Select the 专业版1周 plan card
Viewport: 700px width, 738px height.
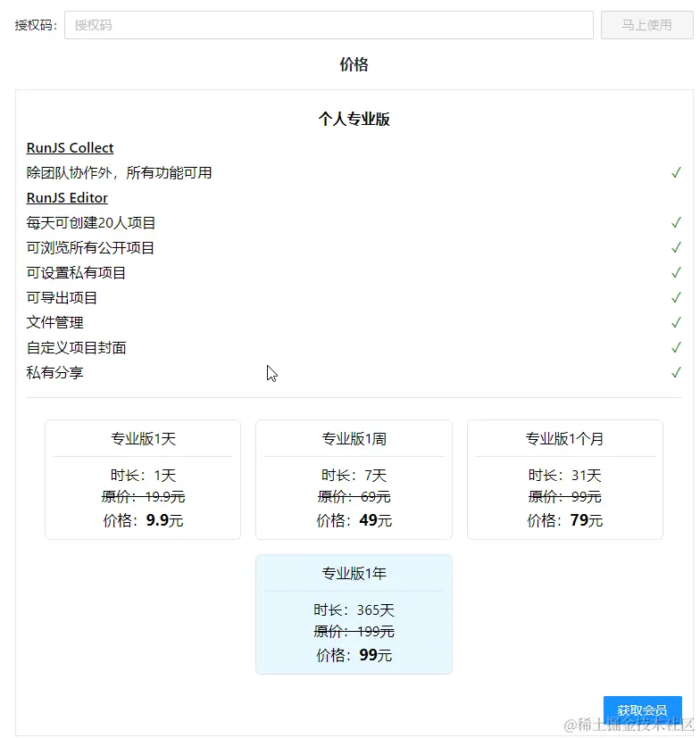(354, 479)
